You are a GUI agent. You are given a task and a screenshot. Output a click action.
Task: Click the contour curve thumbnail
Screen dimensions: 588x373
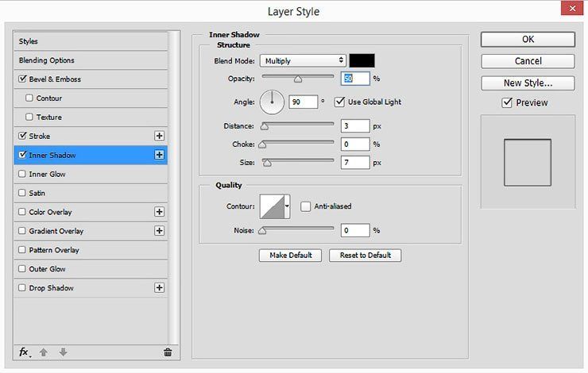click(273, 206)
